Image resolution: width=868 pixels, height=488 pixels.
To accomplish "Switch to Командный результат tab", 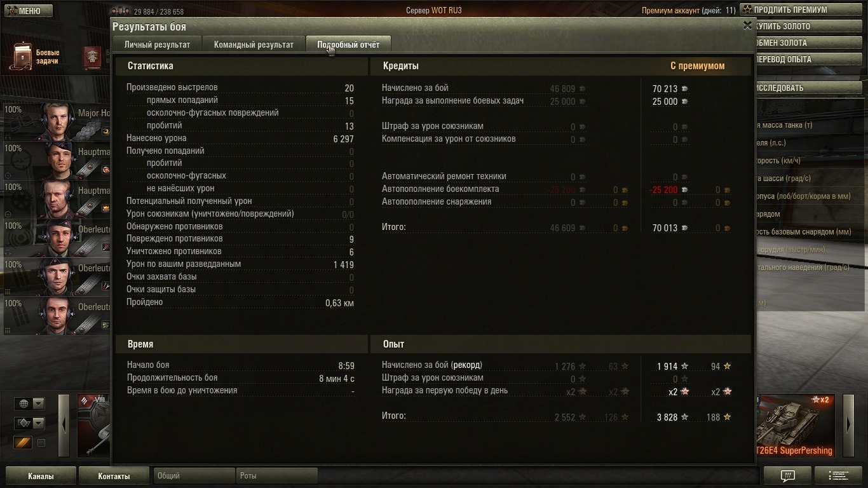I will [x=254, y=44].
